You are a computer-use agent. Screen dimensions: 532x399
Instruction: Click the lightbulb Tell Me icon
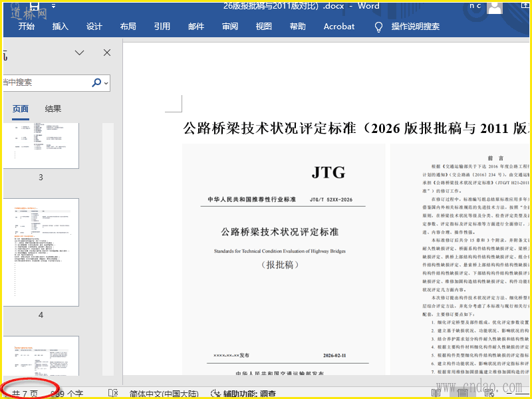pos(379,27)
